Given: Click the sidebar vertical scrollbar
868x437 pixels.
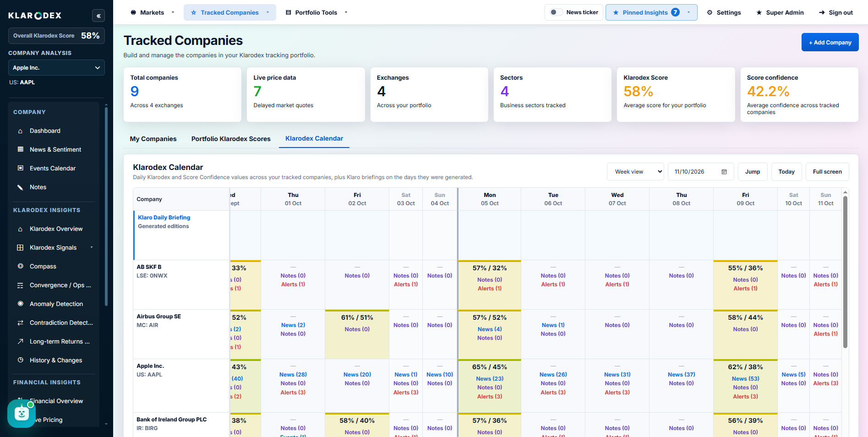Looking at the screenshot, I should coord(106,206).
